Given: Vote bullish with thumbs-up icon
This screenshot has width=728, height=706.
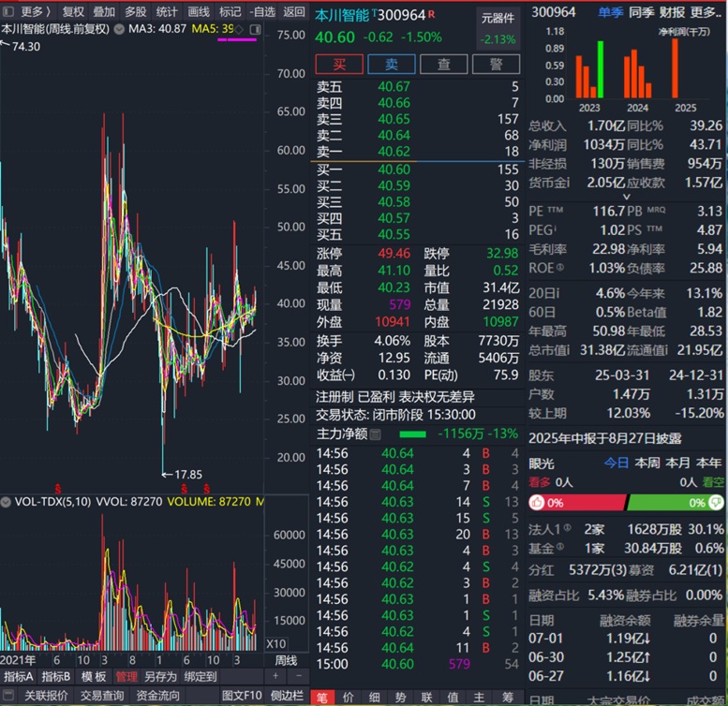Looking at the screenshot, I should point(537,503).
